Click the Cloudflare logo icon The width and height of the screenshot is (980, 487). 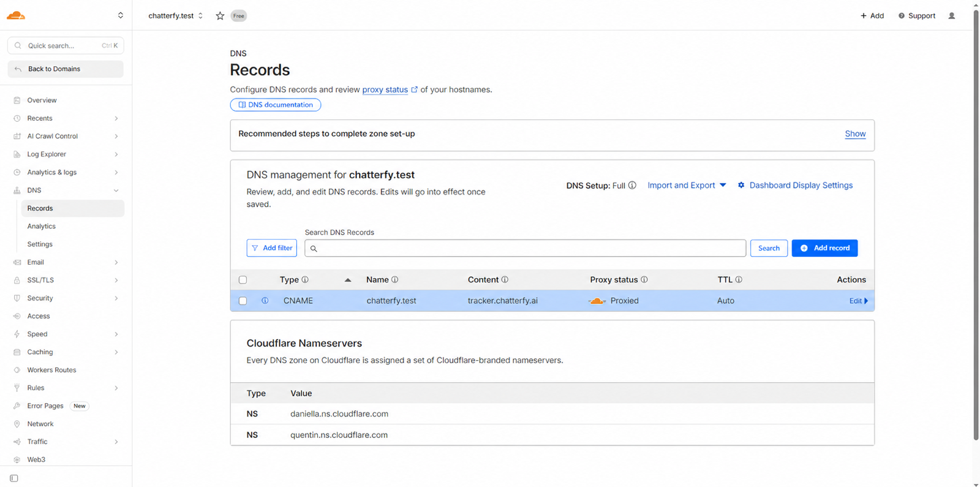[x=16, y=15]
